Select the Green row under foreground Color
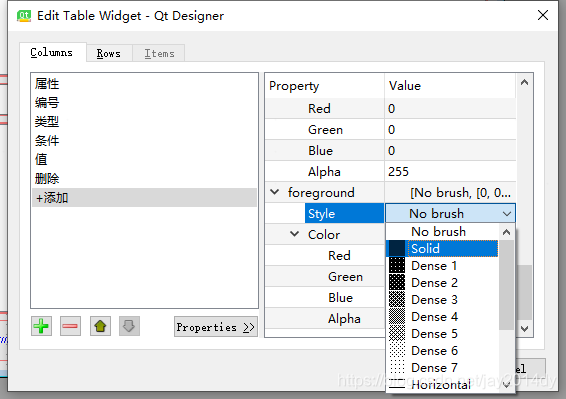 coord(325,277)
